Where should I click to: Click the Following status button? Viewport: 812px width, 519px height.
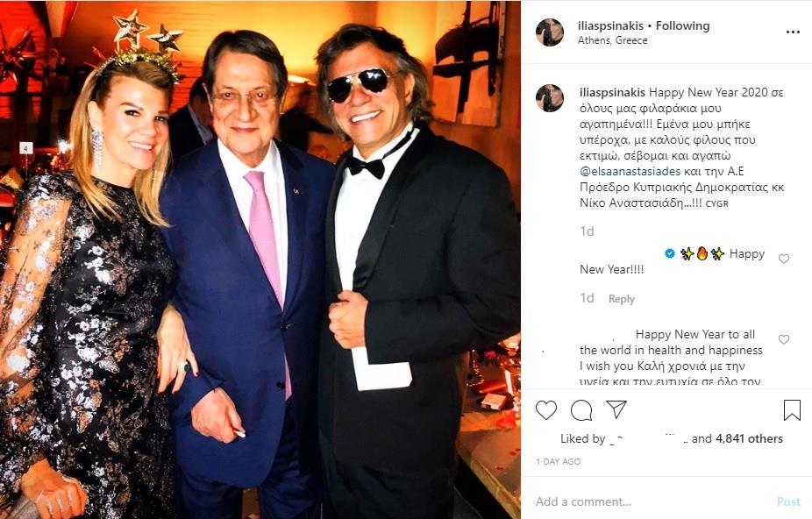pos(682,25)
